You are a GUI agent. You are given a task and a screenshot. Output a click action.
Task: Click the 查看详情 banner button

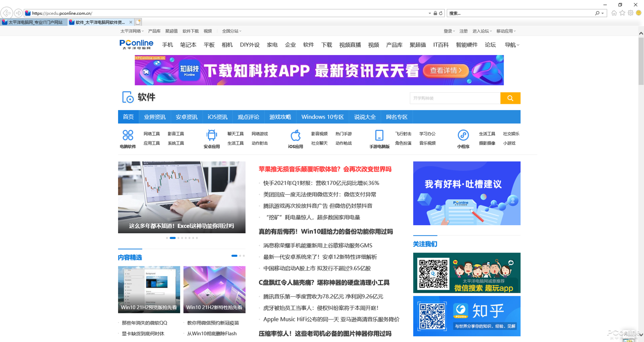[x=446, y=70]
